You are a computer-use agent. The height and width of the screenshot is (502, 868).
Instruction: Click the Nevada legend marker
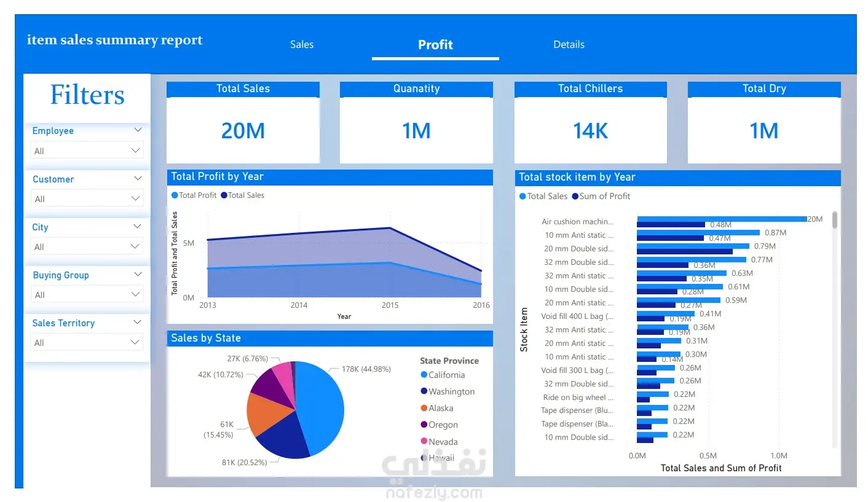click(424, 442)
